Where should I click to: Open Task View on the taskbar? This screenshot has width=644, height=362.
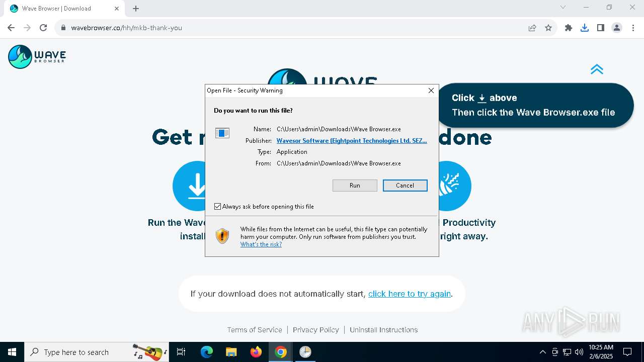[181, 352]
